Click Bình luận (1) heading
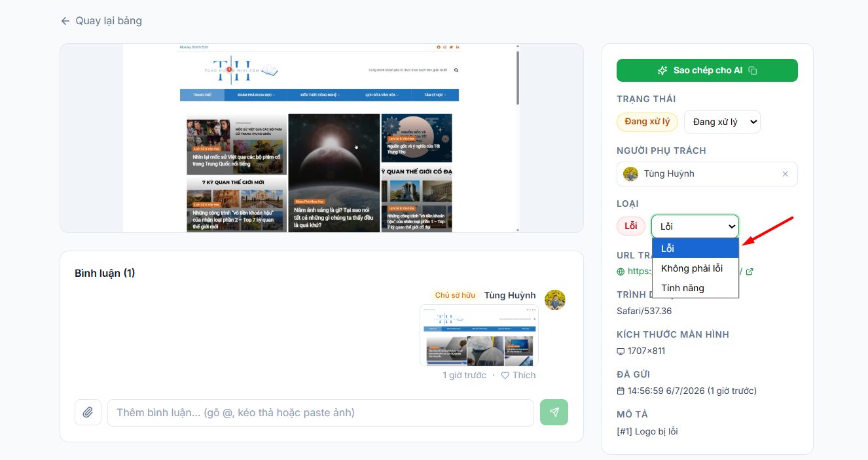The height and width of the screenshot is (460, 868). 105,273
